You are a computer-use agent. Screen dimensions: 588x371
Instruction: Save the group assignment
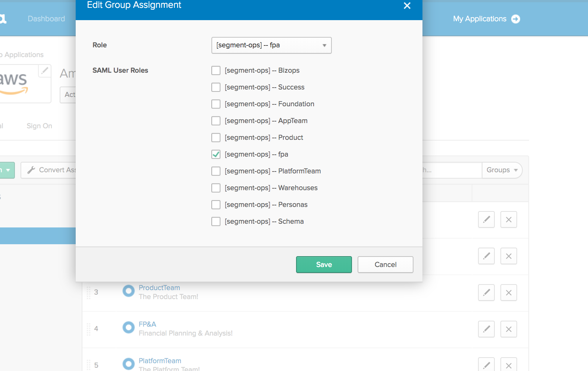click(x=324, y=264)
